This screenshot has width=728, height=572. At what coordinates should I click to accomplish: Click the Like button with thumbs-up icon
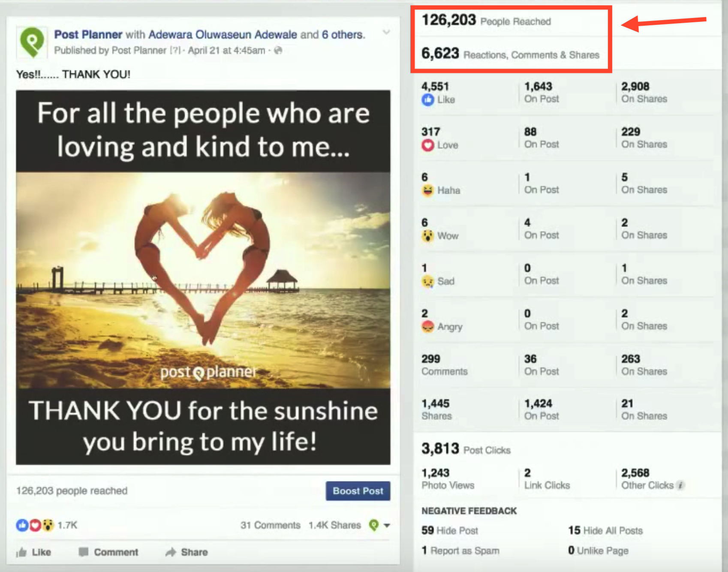pyautogui.click(x=33, y=552)
